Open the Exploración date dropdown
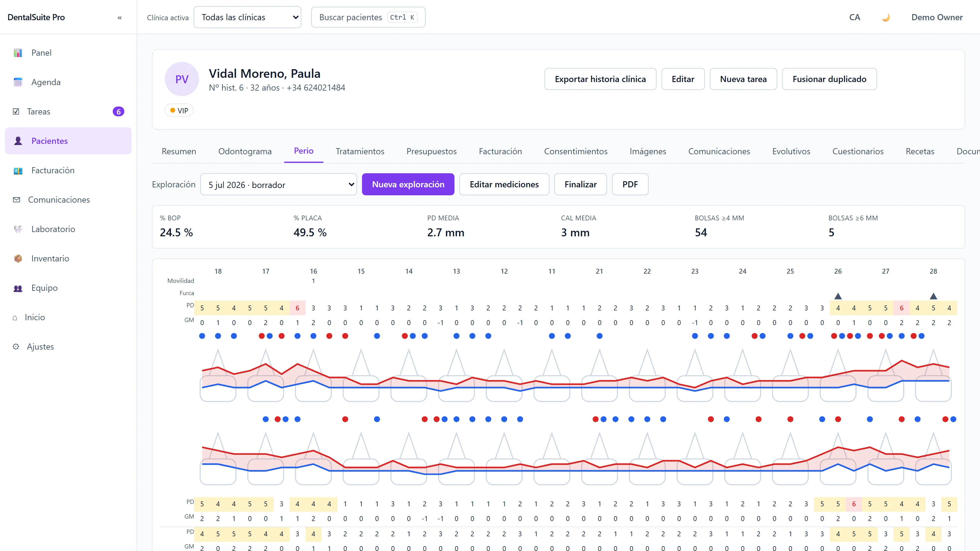The width and height of the screenshot is (980, 551). coord(278,184)
